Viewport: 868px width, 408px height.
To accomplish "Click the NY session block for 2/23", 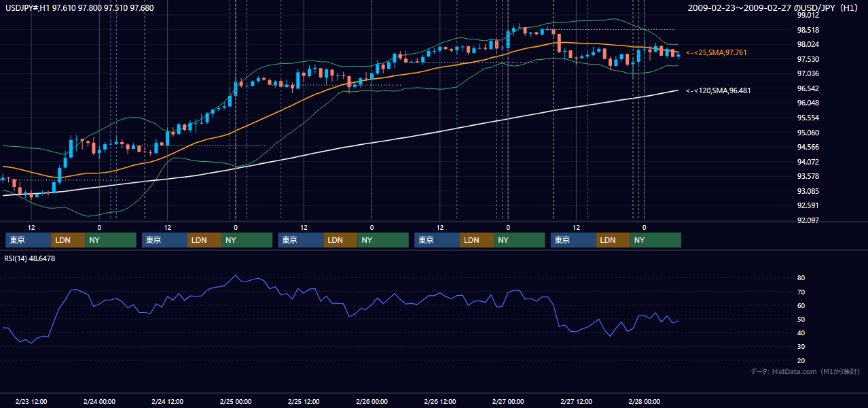I will coord(111,240).
